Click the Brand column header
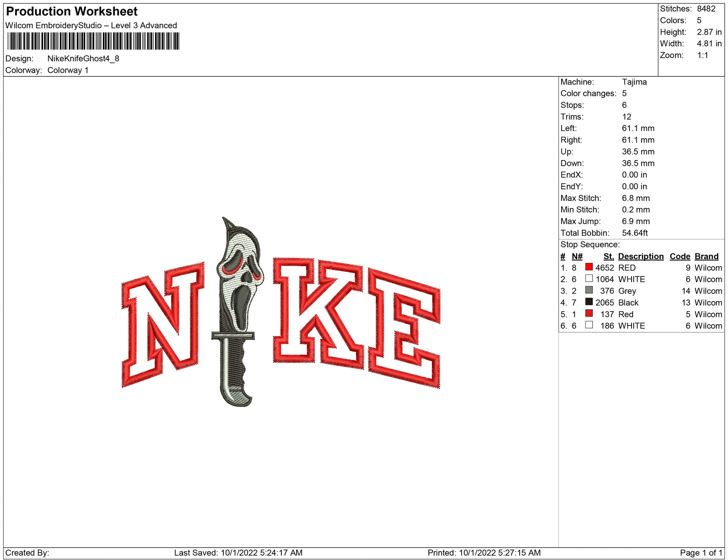Viewport: 728px width, 560px height. [706, 256]
